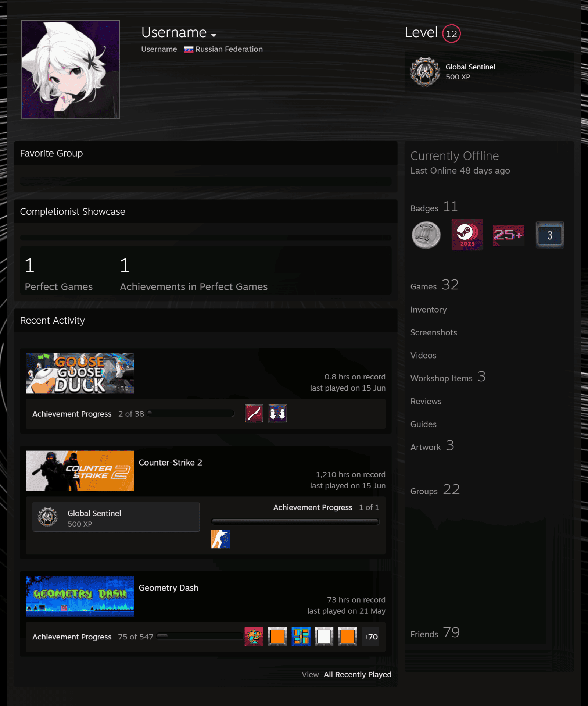588x706 pixels.
Task: Open the Counter-Strike 2 game banner
Action: [80, 471]
